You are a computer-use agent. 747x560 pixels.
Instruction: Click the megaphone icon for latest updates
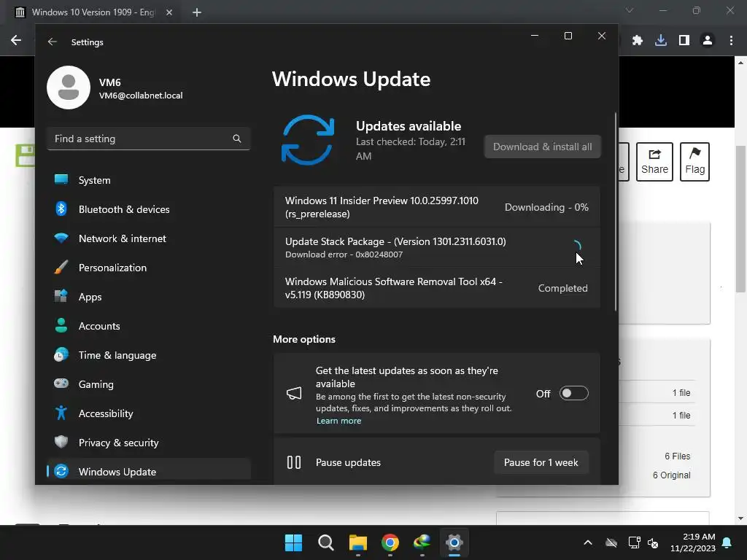(x=294, y=393)
